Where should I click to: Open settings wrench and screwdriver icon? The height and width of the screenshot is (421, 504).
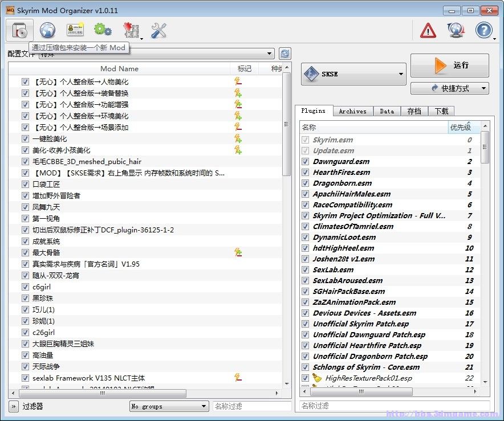coord(158,31)
